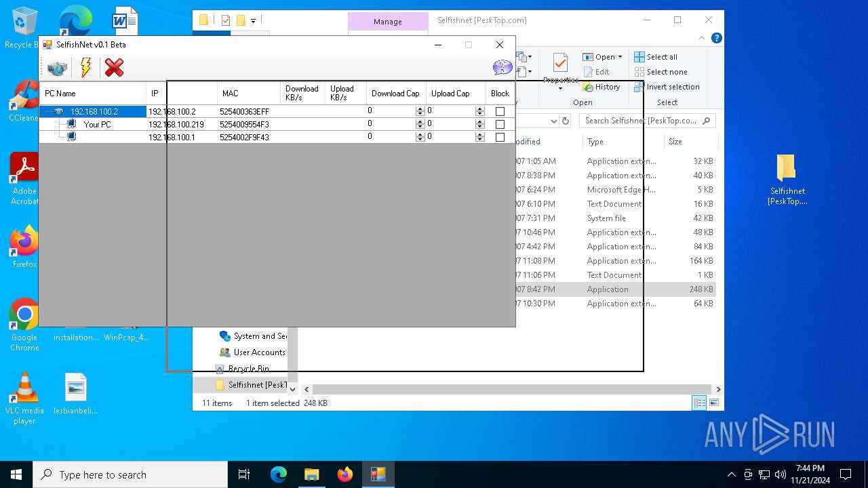Open Google Chrome desktop shortcut
The image size is (868, 488).
[24, 325]
